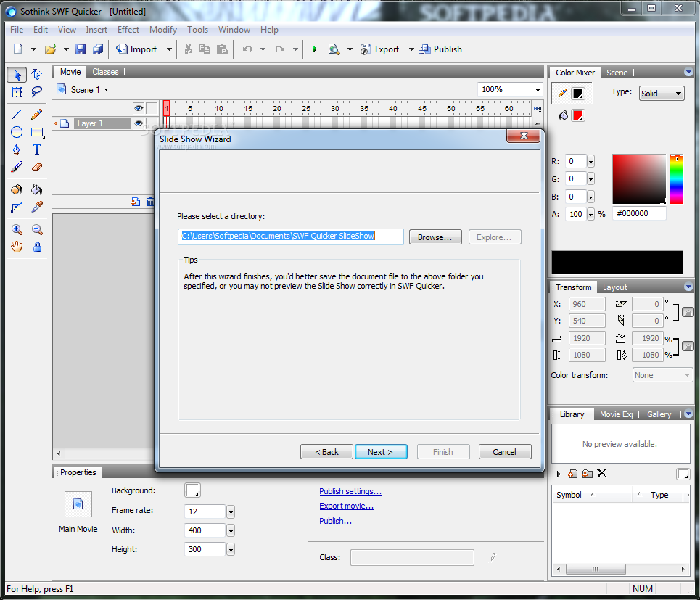
Task: Select the Oval tool
Action: [x=17, y=132]
